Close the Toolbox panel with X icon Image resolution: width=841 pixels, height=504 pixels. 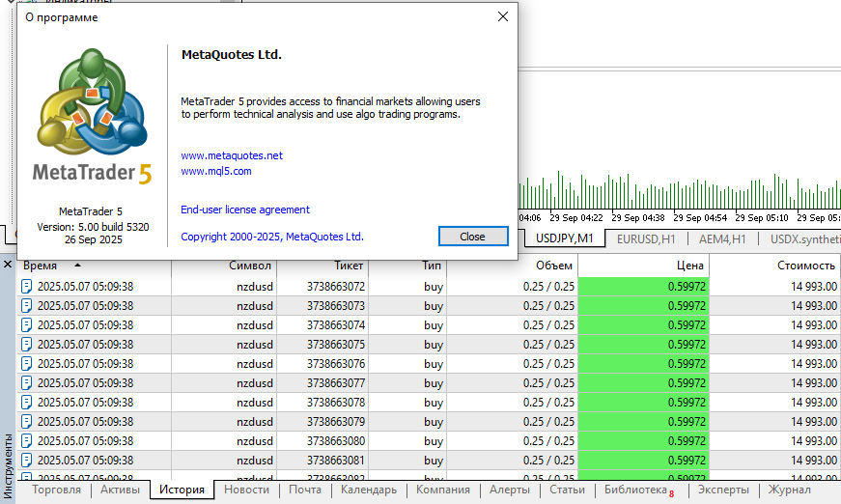click(8, 265)
